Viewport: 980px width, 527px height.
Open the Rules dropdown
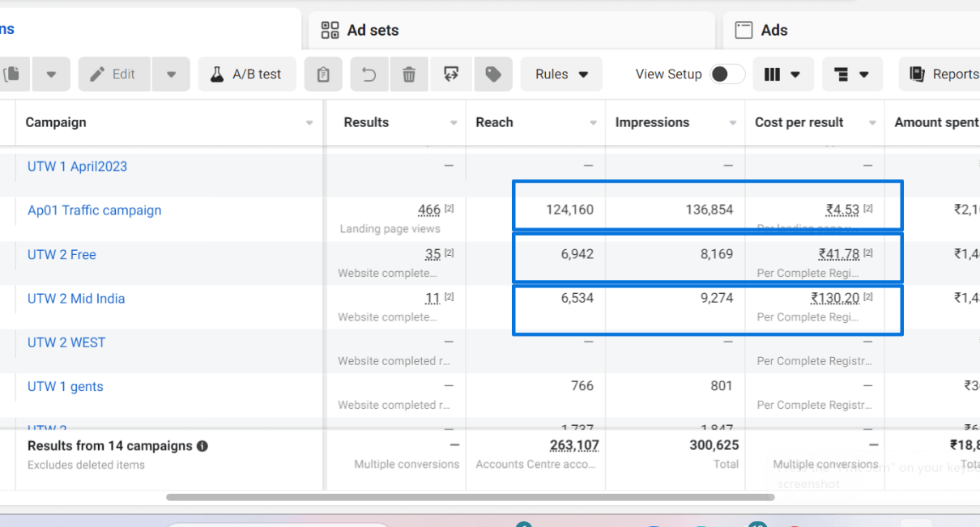561,74
